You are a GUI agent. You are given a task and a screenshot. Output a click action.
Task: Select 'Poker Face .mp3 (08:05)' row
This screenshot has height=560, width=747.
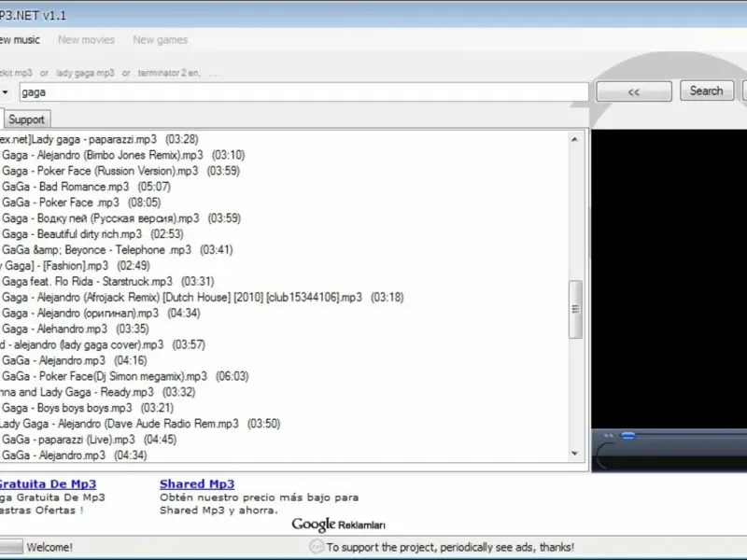tap(81, 202)
